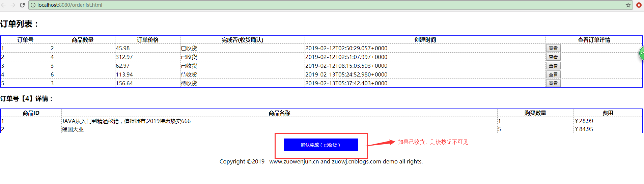
Task: Select price cell 113.94
Action: click(124, 74)
